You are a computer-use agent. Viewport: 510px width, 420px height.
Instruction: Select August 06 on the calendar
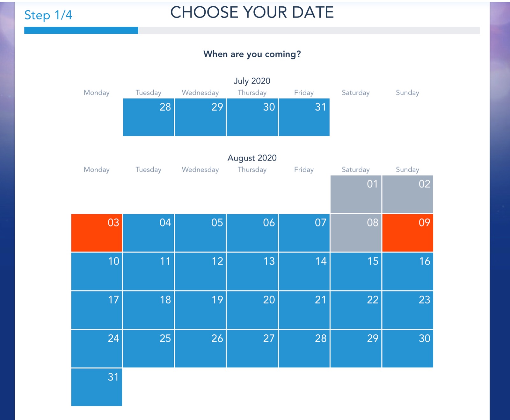click(x=252, y=233)
